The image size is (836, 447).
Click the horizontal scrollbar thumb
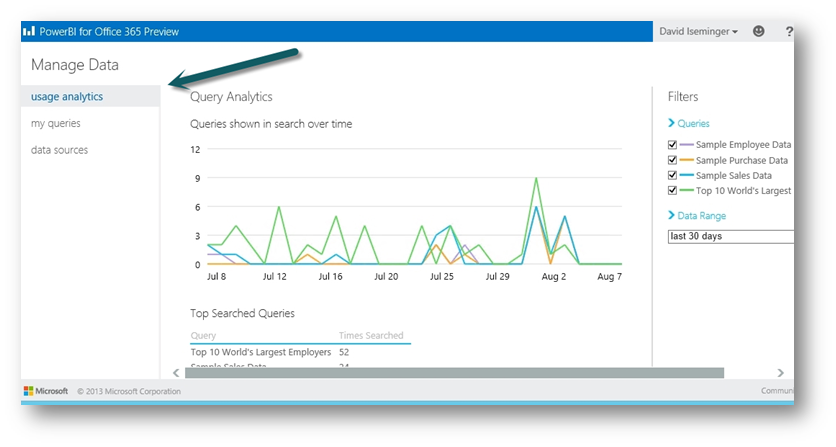454,373
